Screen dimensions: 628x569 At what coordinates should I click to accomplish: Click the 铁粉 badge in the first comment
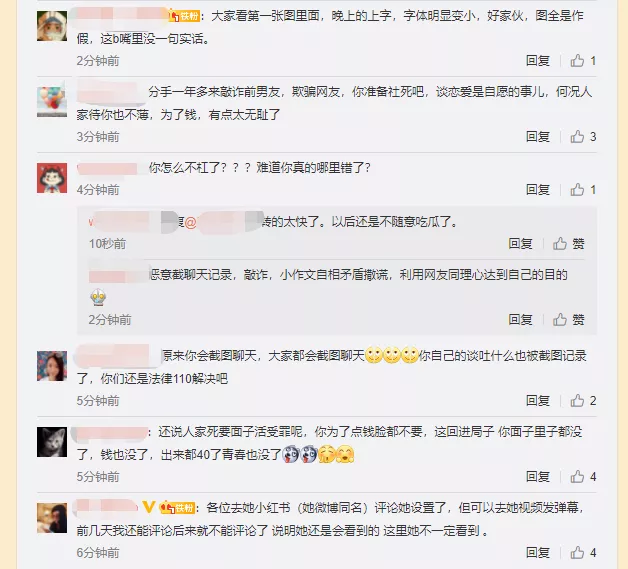(185, 16)
